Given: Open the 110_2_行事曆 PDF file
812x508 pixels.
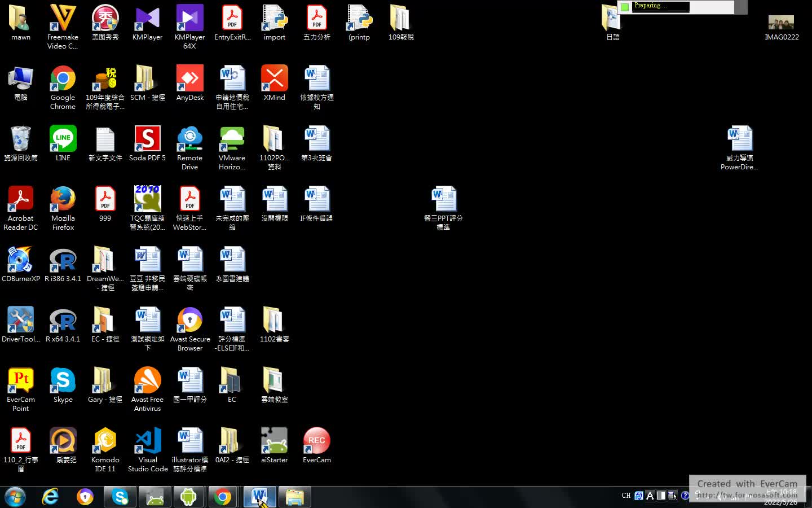Looking at the screenshot, I should (21, 449).
